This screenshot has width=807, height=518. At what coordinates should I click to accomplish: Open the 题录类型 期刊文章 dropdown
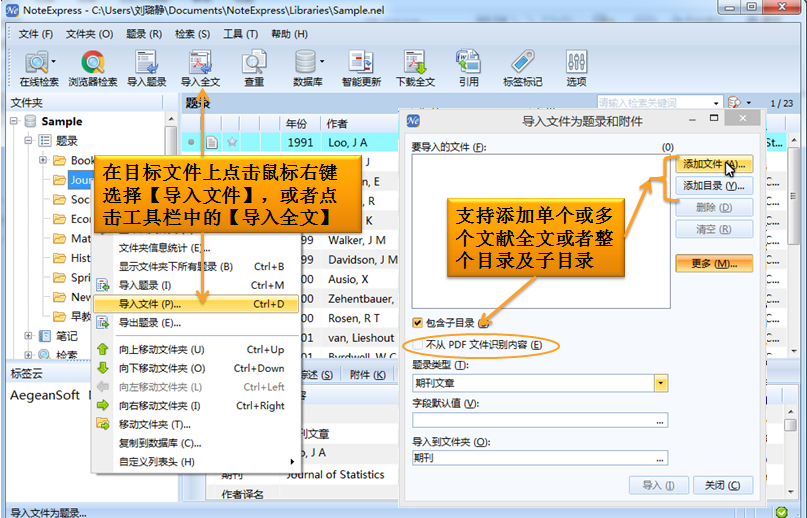click(660, 383)
